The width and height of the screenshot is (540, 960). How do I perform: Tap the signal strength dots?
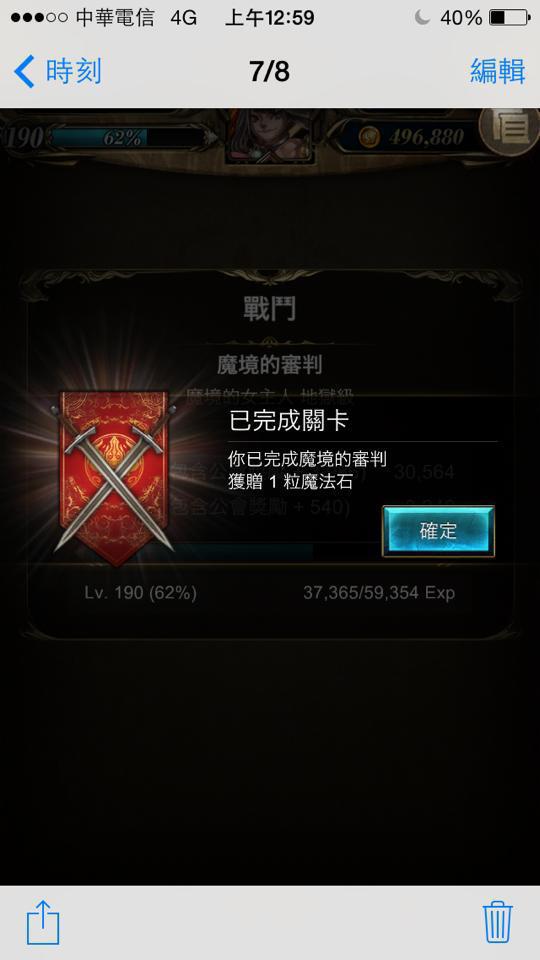tap(39, 18)
